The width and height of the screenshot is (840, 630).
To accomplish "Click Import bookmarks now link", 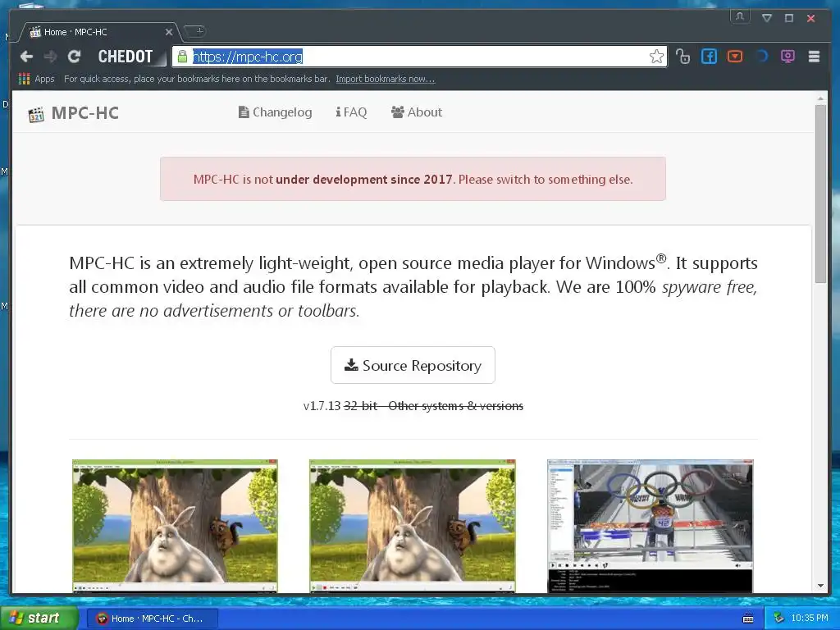I will click(x=386, y=79).
